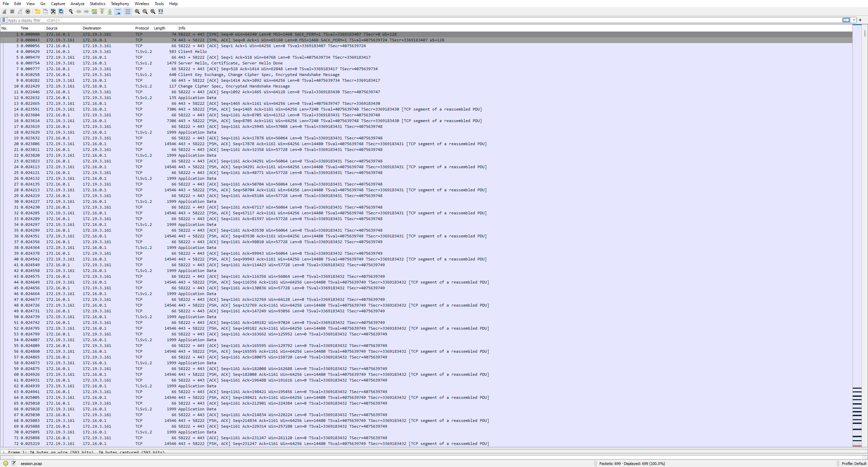The image size is (868, 467).
Task: Select packet 10 Change Cipher Spec row
Action: click(426, 86)
